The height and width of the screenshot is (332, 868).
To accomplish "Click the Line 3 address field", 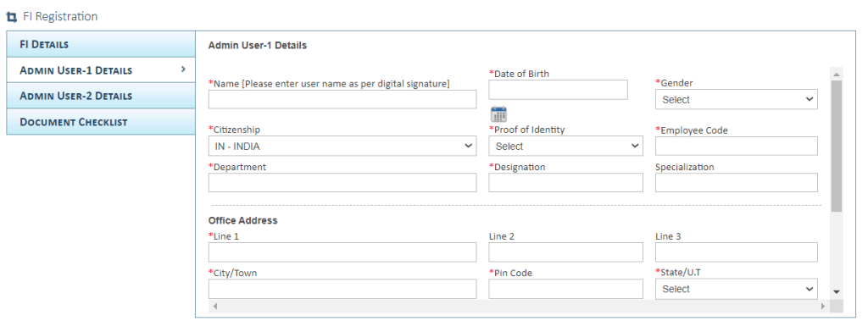I will click(x=737, y=252).
